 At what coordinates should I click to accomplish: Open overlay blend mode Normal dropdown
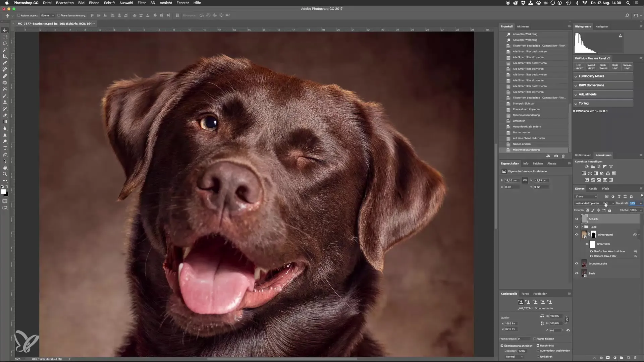[x=514, y=357]
